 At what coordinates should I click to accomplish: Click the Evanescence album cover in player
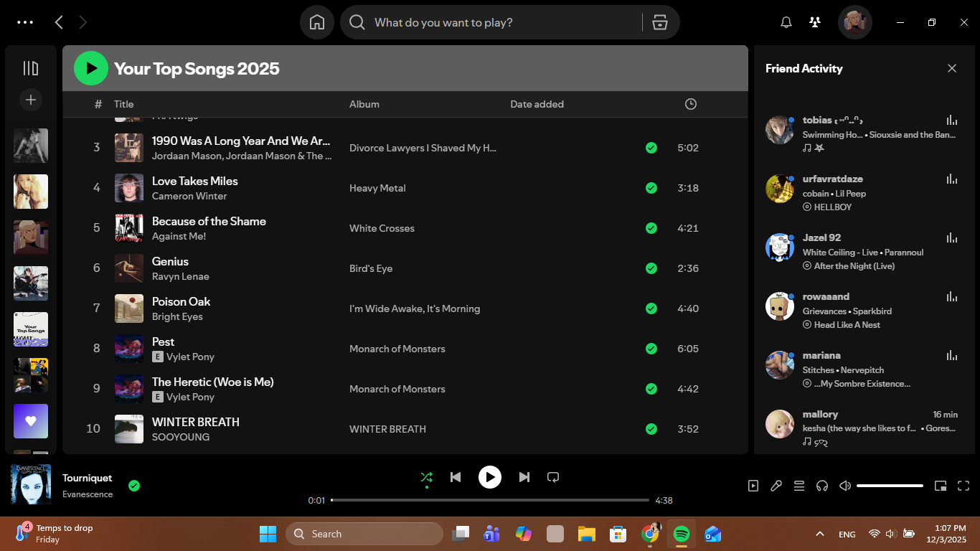click(x=31, y=484)
